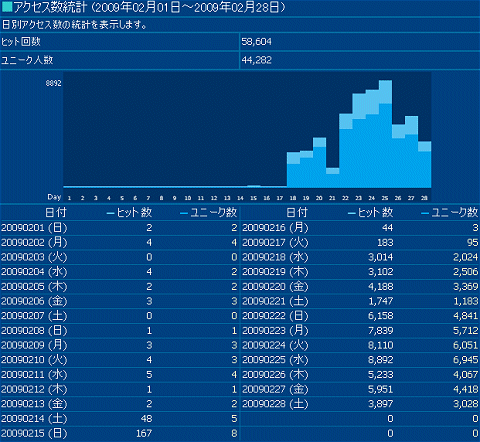Click the date row 20090207 (土)

click(x=34, y=316)
